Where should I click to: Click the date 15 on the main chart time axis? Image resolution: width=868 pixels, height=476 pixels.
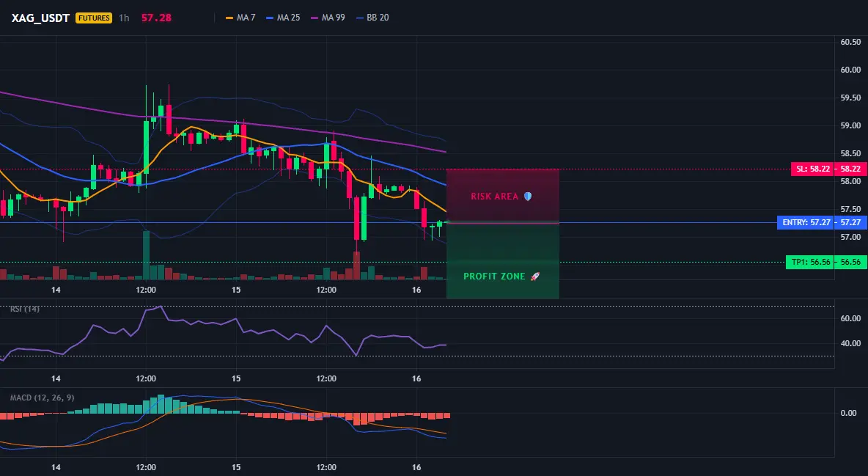[236, 290]
